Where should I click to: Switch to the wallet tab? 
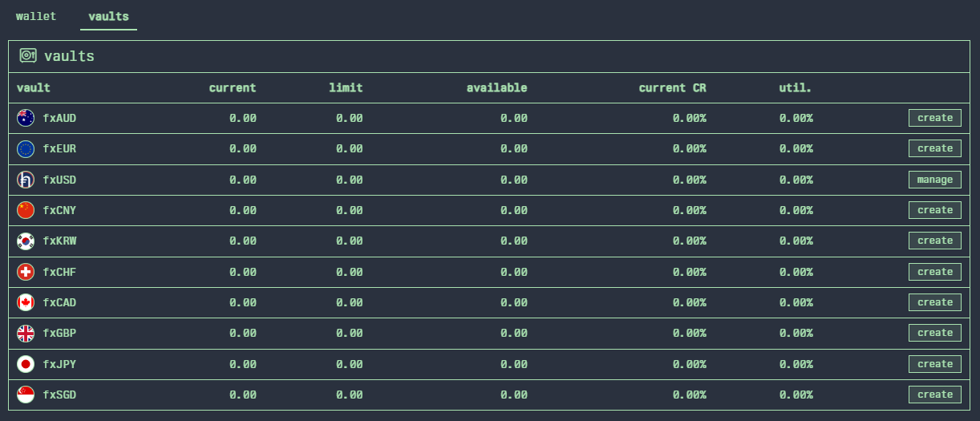(36, 16)
